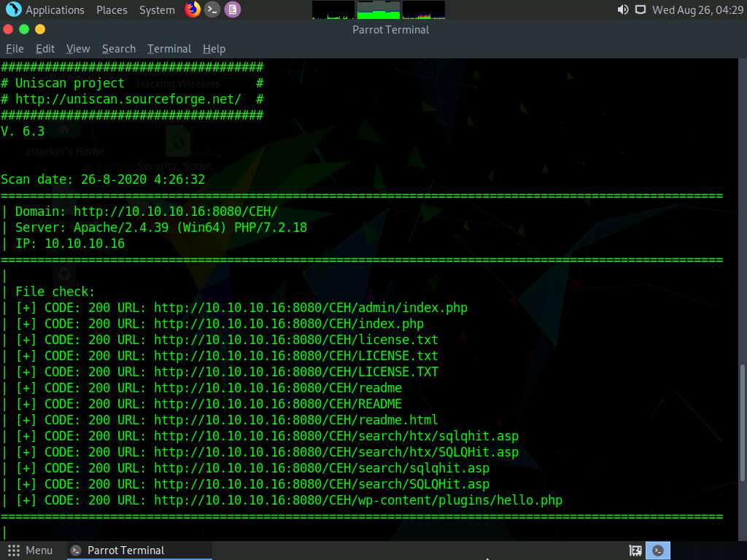Open the Parrot logo Applications icon

point(13,9)
